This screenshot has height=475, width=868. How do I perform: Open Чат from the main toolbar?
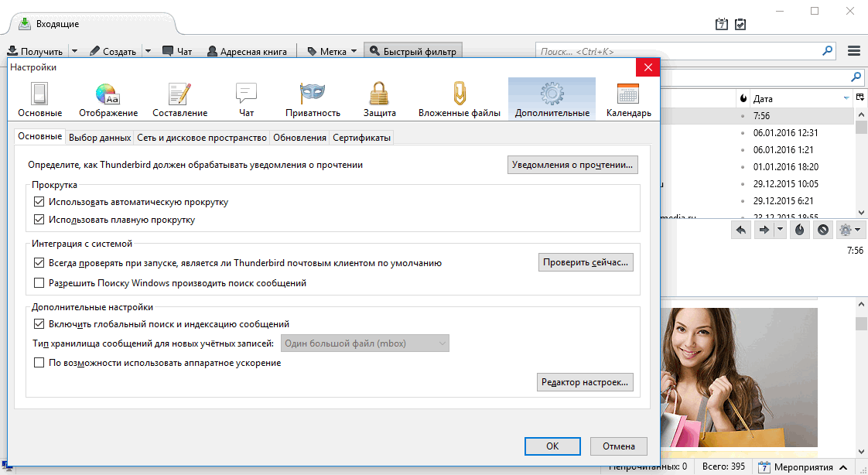177,51
